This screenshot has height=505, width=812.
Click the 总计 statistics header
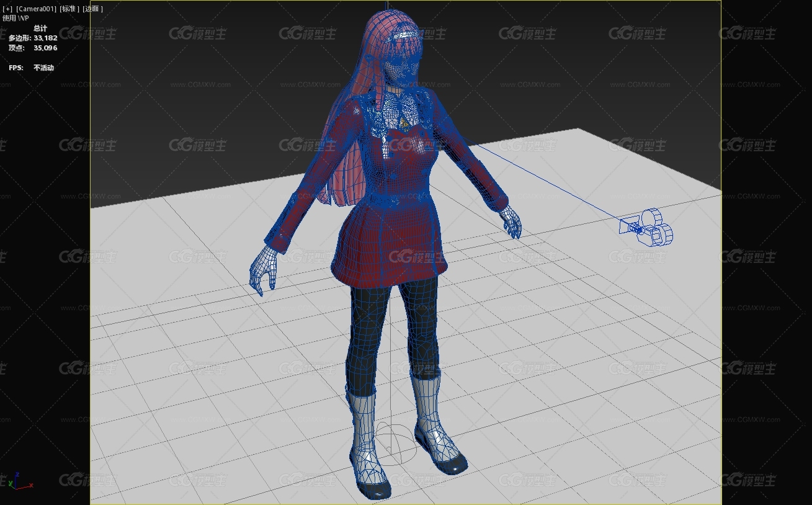40,29
